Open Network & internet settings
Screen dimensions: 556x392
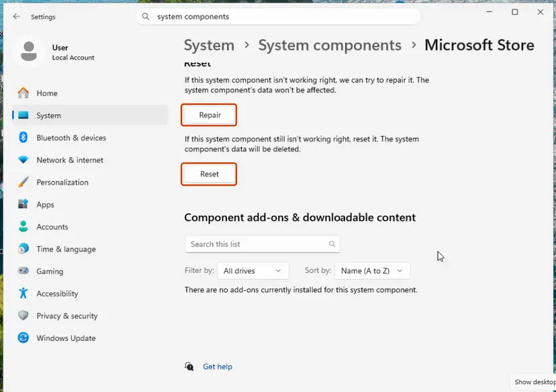click(x=70, y=160)
